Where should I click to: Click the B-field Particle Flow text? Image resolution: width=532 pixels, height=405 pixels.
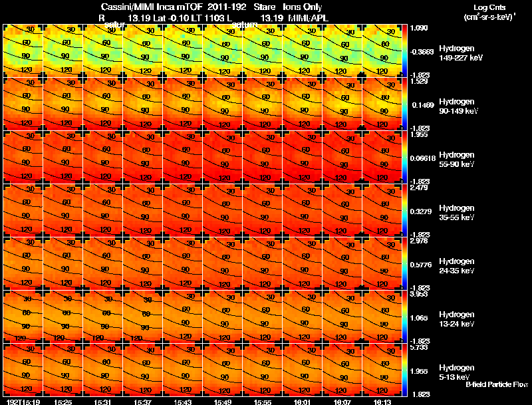coord(497,384)
